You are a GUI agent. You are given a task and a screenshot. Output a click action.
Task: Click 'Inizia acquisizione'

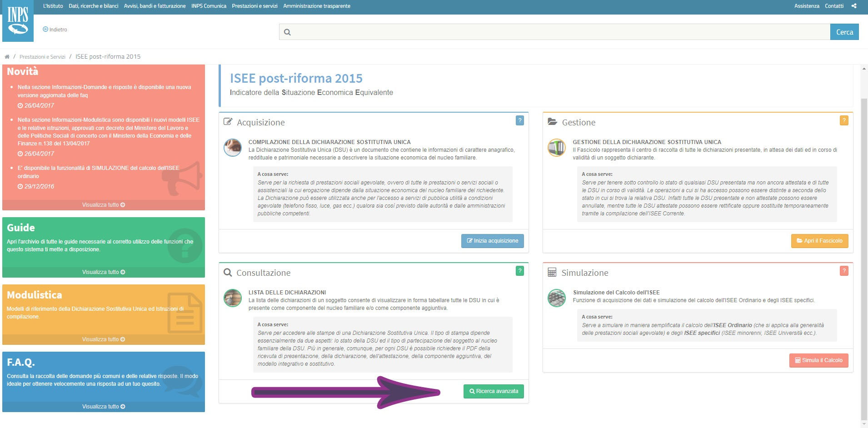tap(492, 241)
